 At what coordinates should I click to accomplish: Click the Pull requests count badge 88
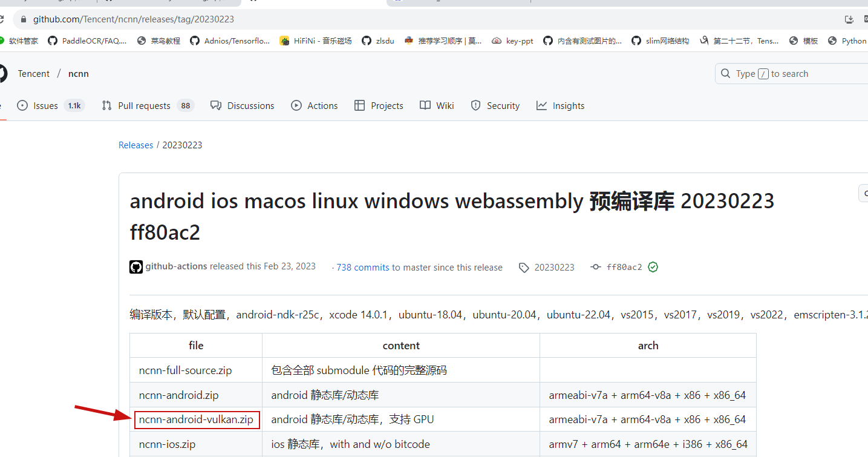pyautogui.click(x=186, y=105)
